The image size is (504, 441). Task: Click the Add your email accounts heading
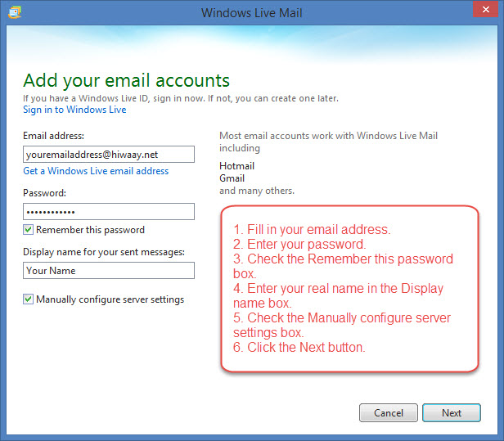click(126, 80)
